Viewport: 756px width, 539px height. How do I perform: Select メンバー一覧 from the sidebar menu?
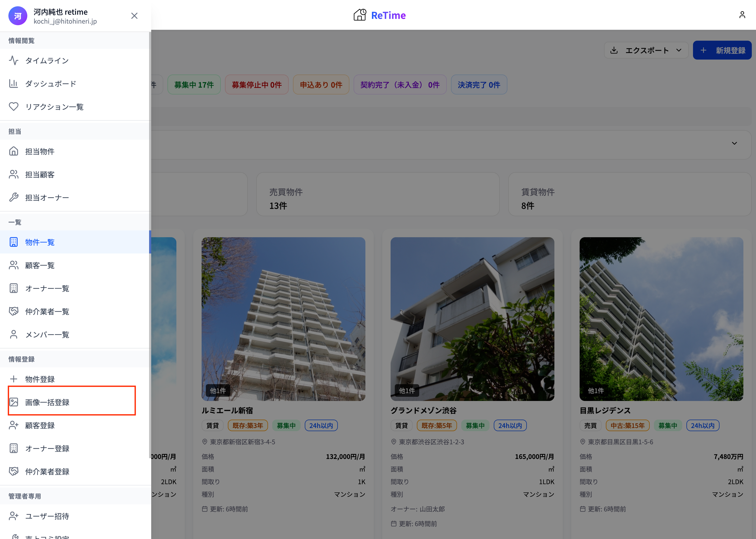coord(47,335)
